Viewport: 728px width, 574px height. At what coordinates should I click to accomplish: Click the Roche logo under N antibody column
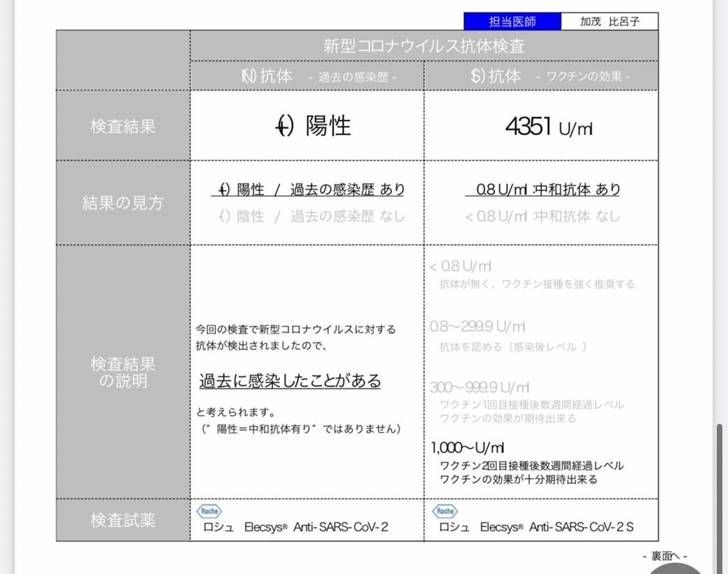click(x=209, y=511)
